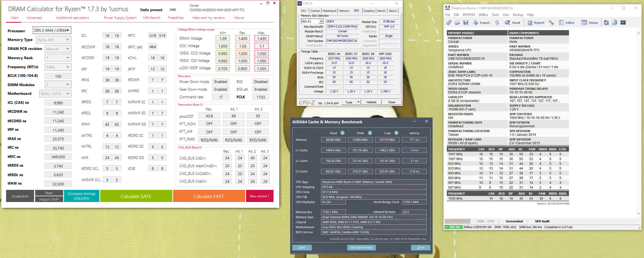Toggle the BGS alt Enabled field

261,89
